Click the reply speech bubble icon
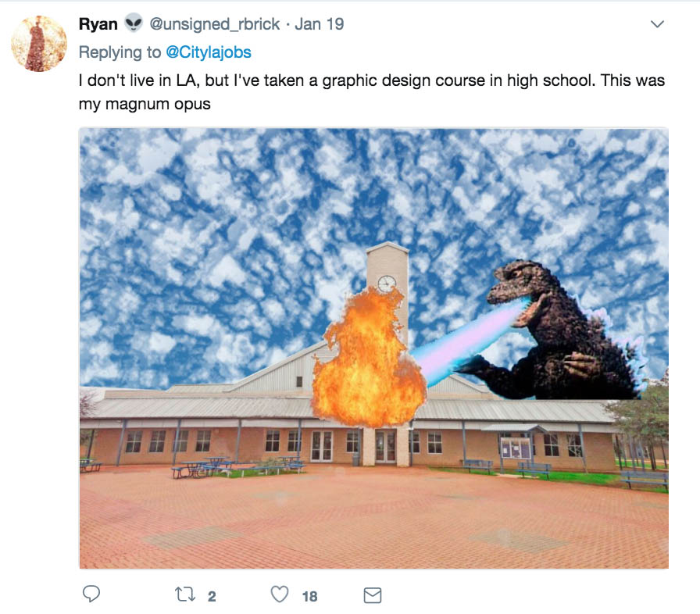 click(x=91, y=594)
